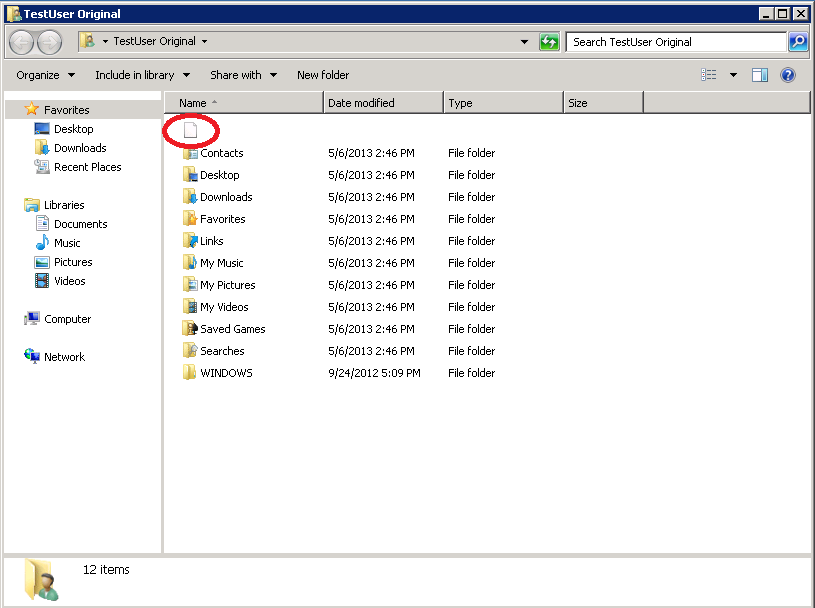This screenshot has width=815, height=608.
Task: Click the Recent Places icon in sidebar
Action: tap(42, 167)
